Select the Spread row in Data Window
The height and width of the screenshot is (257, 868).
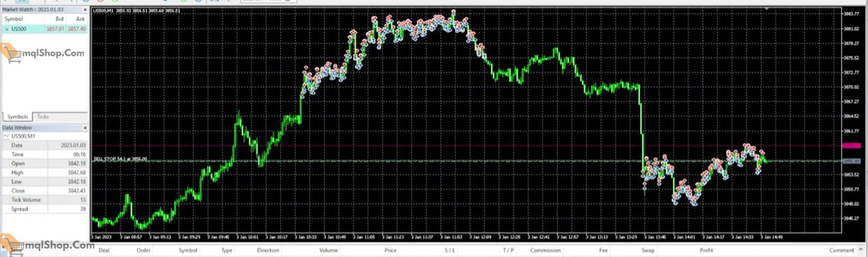point(45,209)
